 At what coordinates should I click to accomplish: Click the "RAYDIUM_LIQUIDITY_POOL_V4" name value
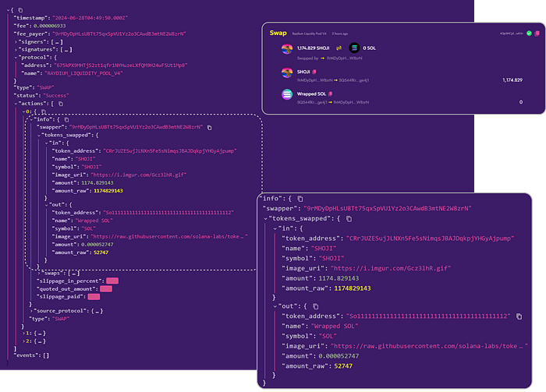pos(83,73)
